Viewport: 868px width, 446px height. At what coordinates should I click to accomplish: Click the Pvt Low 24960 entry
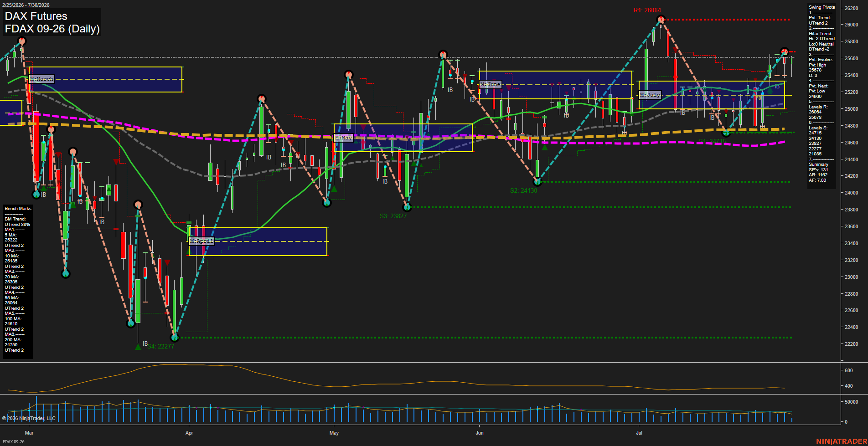coord(817,94)
